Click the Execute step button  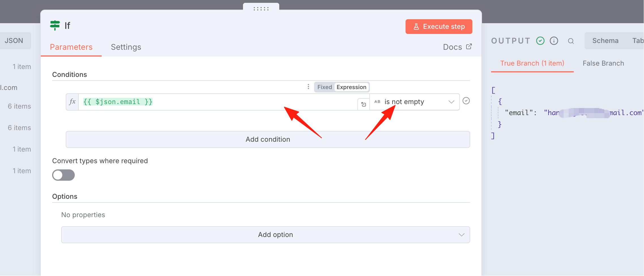click(439, 27)
